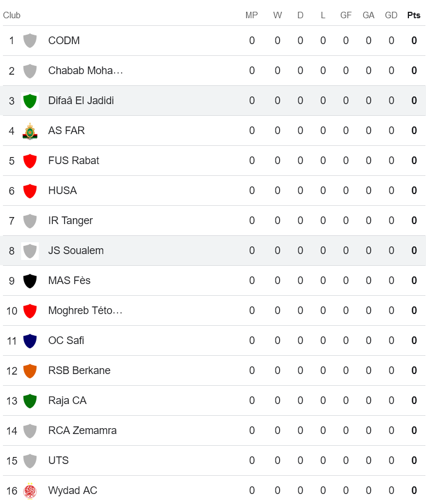Click the orange RSB Berkane shield icon
Image resolution: width=426 pixels, height=504 pixels.
(x=29, y=371)
